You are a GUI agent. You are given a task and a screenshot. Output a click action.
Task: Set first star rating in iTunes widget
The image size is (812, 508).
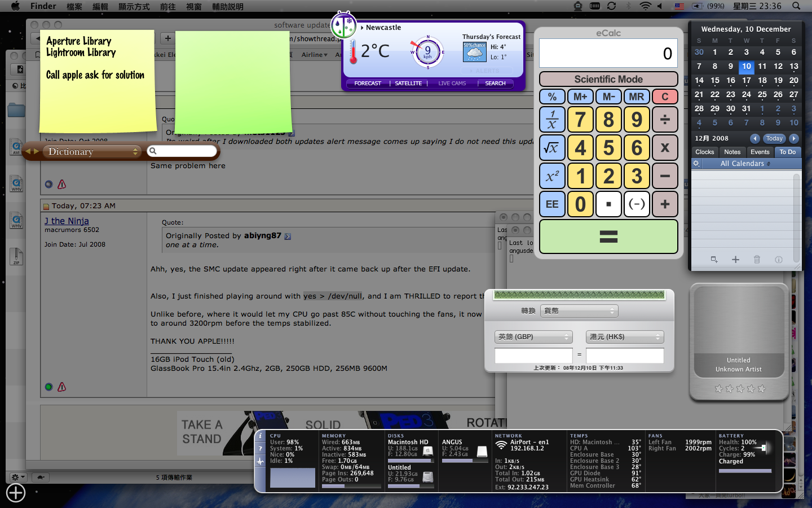coord(718,388)
